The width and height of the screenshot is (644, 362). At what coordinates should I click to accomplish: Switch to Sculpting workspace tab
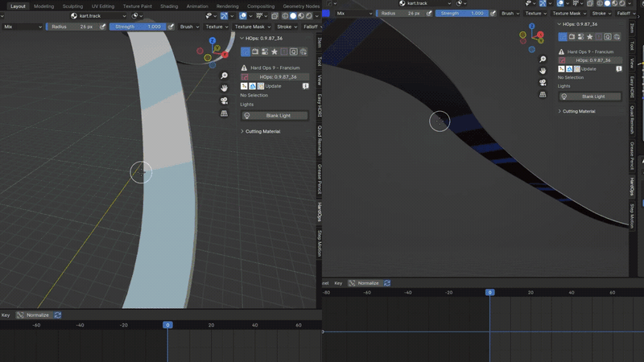(x=72, y=6)
